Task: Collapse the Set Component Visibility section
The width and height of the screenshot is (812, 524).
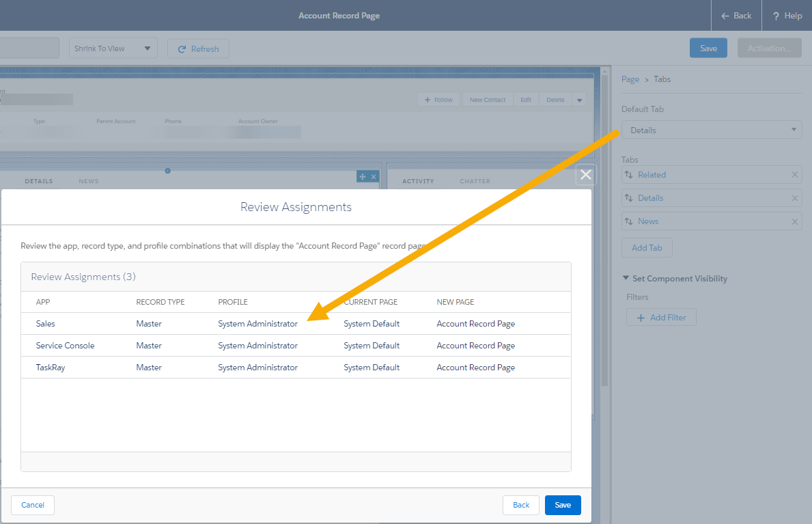Action: 626,279
